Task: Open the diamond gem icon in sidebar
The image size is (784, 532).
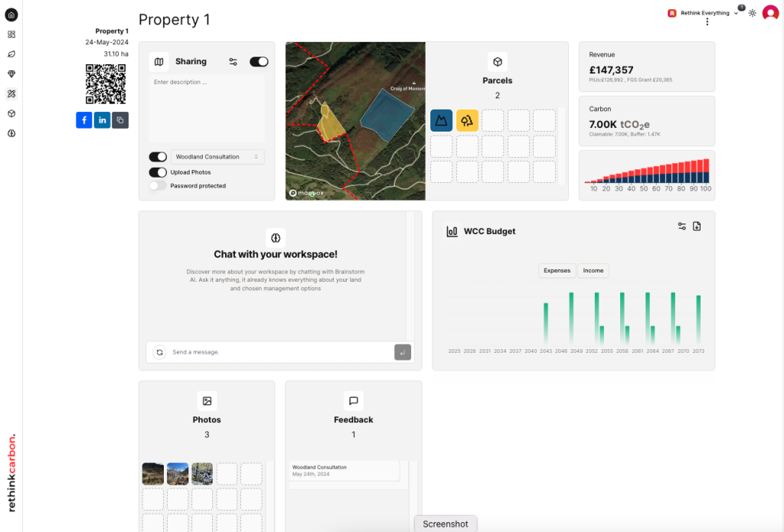Action: pos(11,74)
